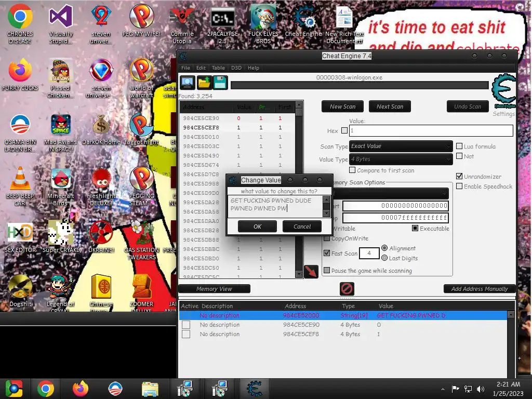Toggle the Fast Scan checkbox

coord(327,253)
